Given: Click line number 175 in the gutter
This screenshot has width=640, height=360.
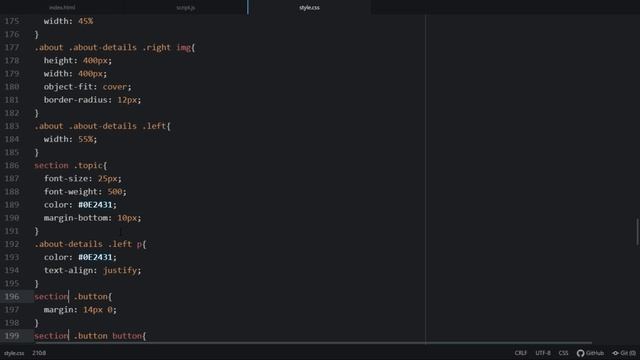Looking at the screenshot, I should tap(12, 21).
